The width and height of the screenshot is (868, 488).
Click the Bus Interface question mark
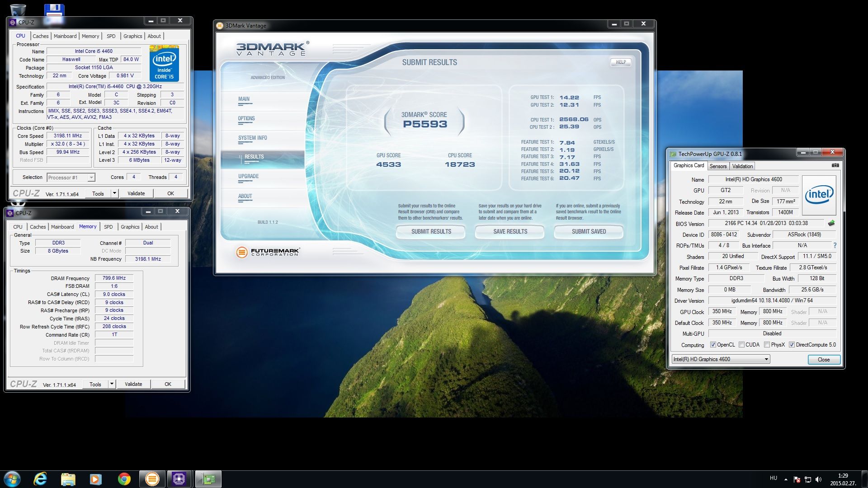click(835, 245)
